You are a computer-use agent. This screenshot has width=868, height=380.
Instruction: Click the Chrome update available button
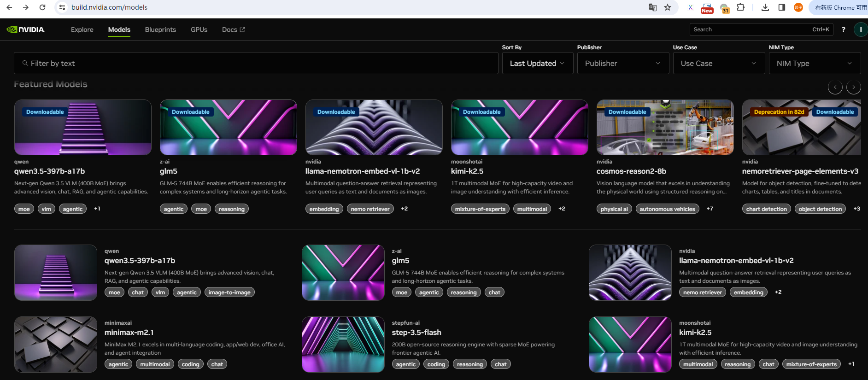[840, 7]
